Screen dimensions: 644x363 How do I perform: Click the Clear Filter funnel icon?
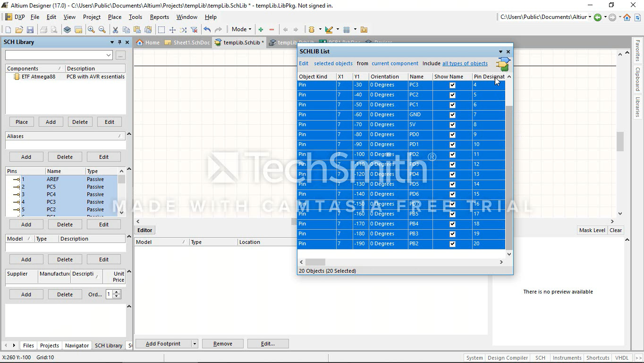coord(194,30)
